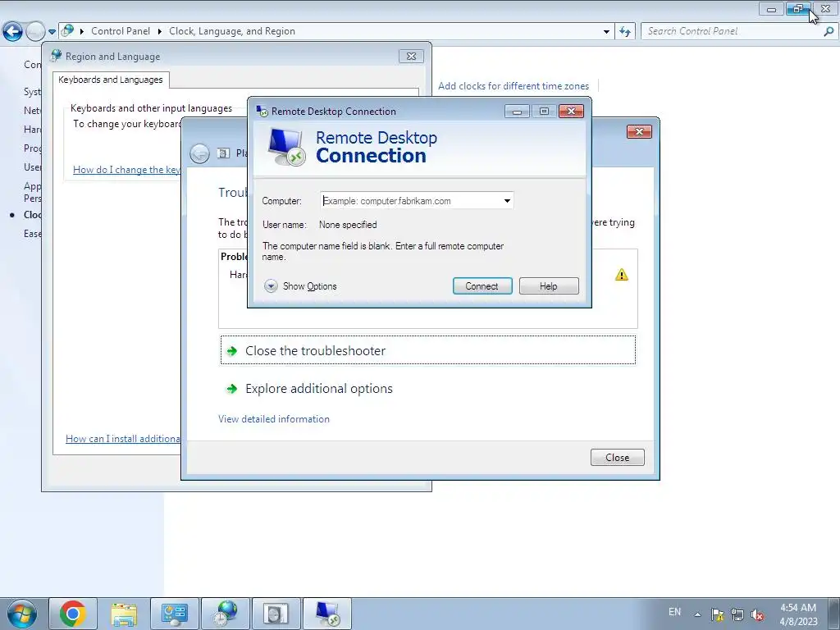The image size is (840, 630).
Task: Click Control Panel forward navigation arrow
Action: coord(35,32)
